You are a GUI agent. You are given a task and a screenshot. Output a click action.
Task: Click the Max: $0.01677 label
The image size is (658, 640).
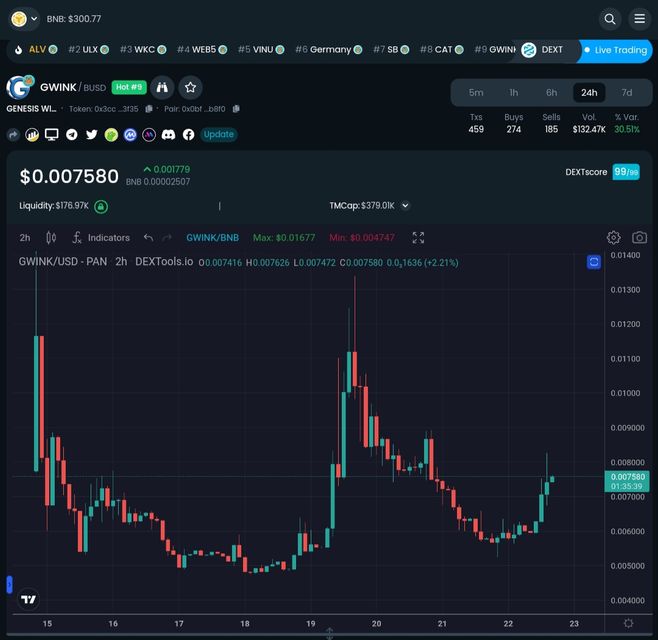point(284,238)
